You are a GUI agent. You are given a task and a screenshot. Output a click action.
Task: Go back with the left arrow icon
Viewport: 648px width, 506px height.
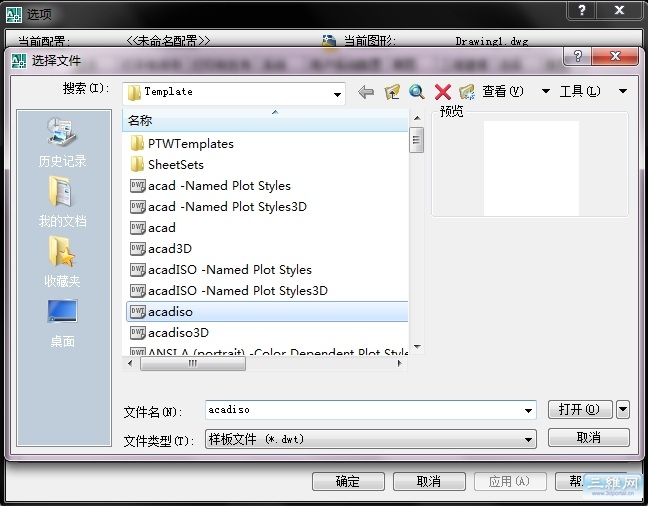(x=366, y=92)
